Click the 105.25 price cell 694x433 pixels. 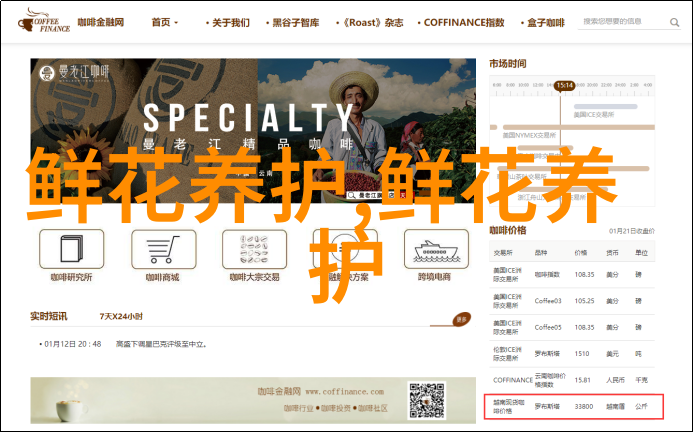click(584, 301)
